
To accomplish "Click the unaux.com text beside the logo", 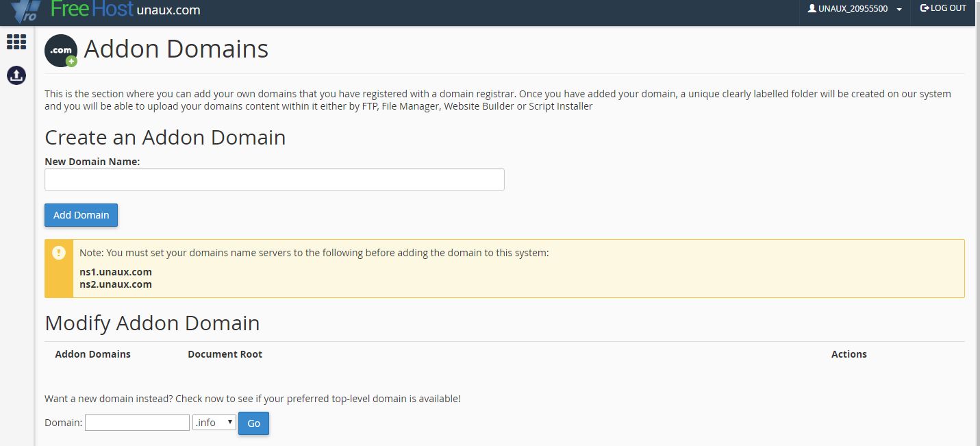I will click(168, 10).
